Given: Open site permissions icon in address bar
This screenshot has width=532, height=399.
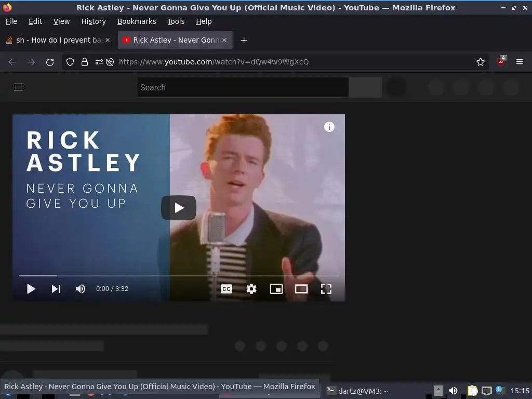Looking at the screenshot, I should (99, 62).
